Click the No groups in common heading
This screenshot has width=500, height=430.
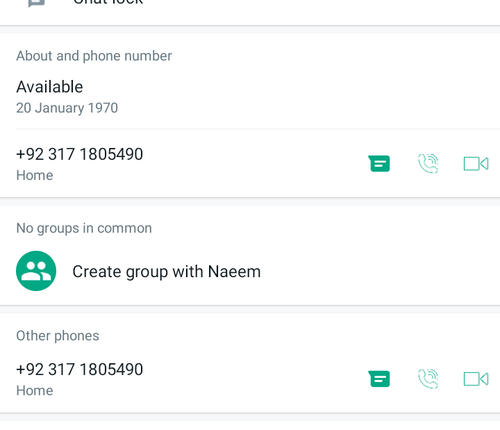click(84, 228)
